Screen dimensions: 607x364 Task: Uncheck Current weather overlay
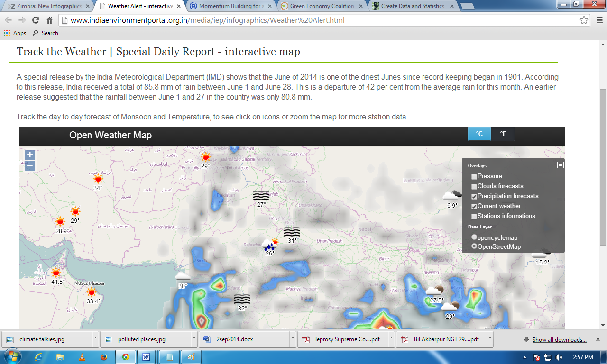pos(474,207)
